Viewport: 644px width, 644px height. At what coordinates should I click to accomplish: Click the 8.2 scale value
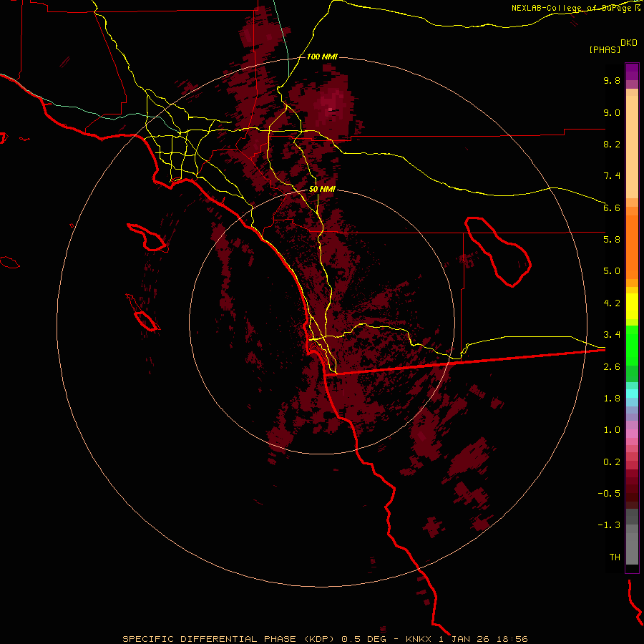[612, 144]
